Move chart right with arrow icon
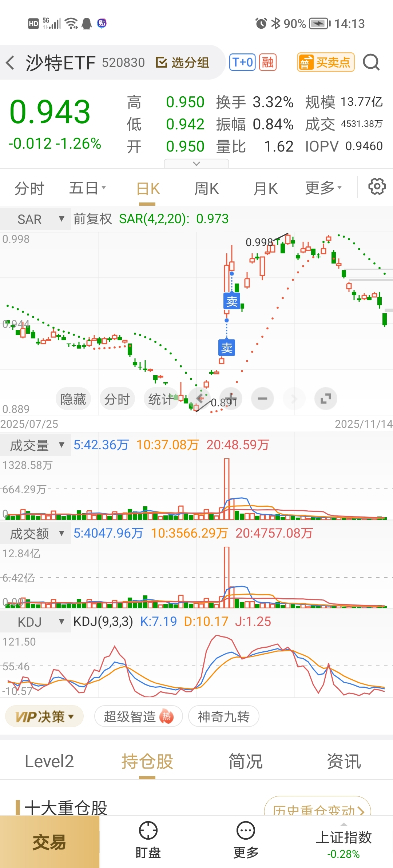Viewport: 393px width, 868px height. click(x=294, y=399)
